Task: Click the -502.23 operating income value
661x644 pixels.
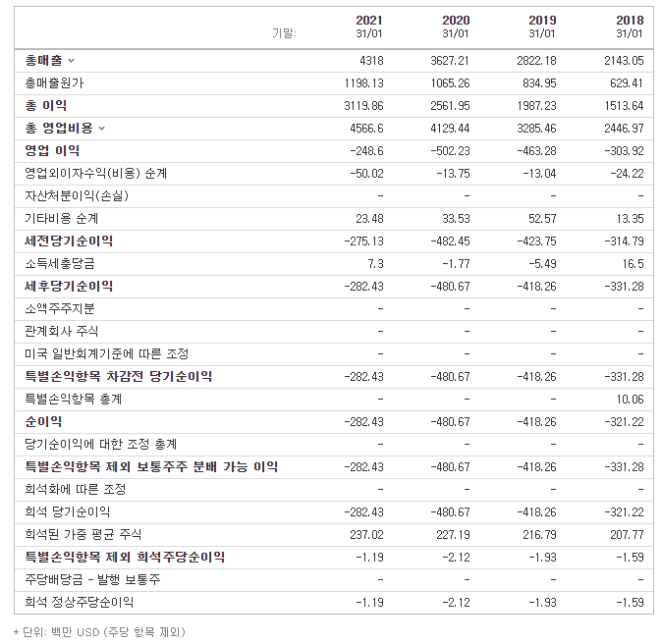Action: tap(450, 151)
